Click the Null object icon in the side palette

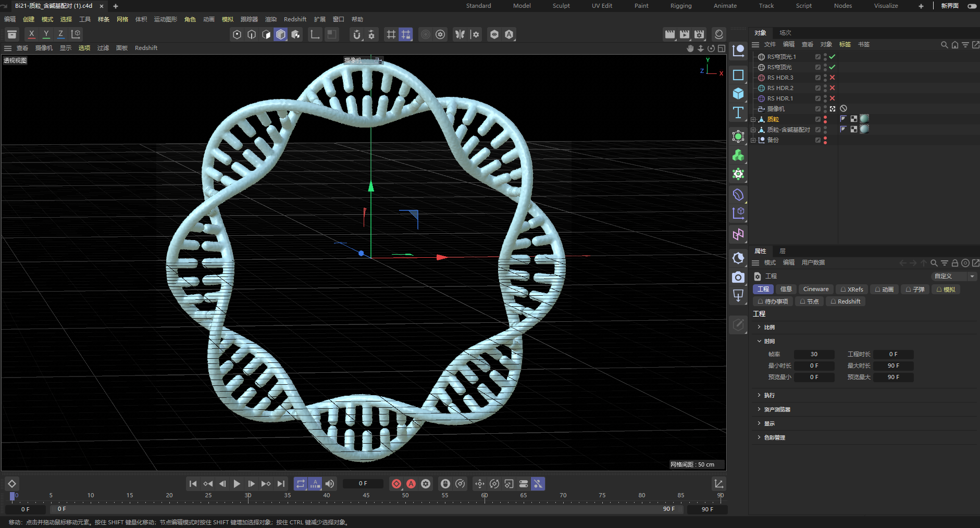point(738,51)
